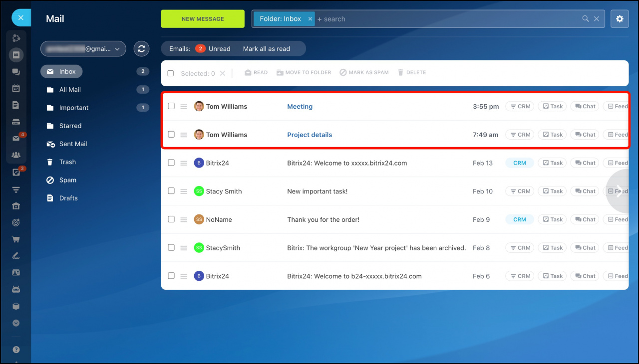Open the Chat messenger icon in left rail
Viewport: 639px width, 364px height.
click(x=16, y=72)
